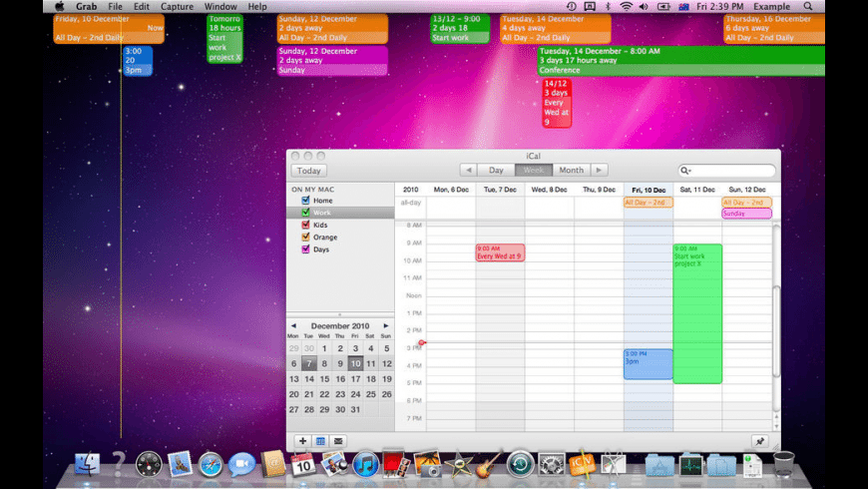Add a calendar with the plus button
The width and height of the screenshot is (868, 489).
(x=302, y=441)
